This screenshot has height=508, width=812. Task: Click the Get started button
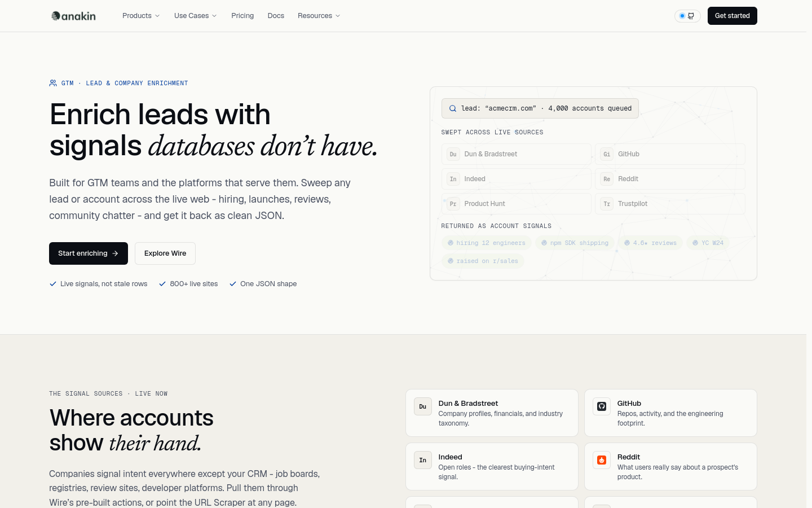[x=732, y=16]
